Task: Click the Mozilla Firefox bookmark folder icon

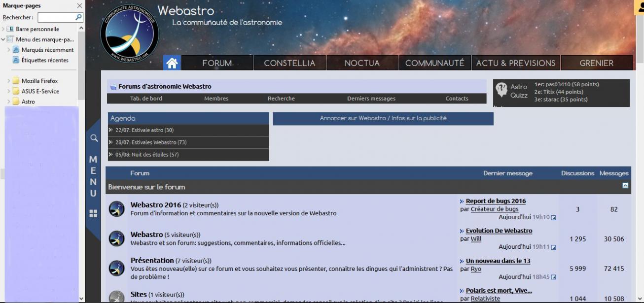Action: pos(16,81)
